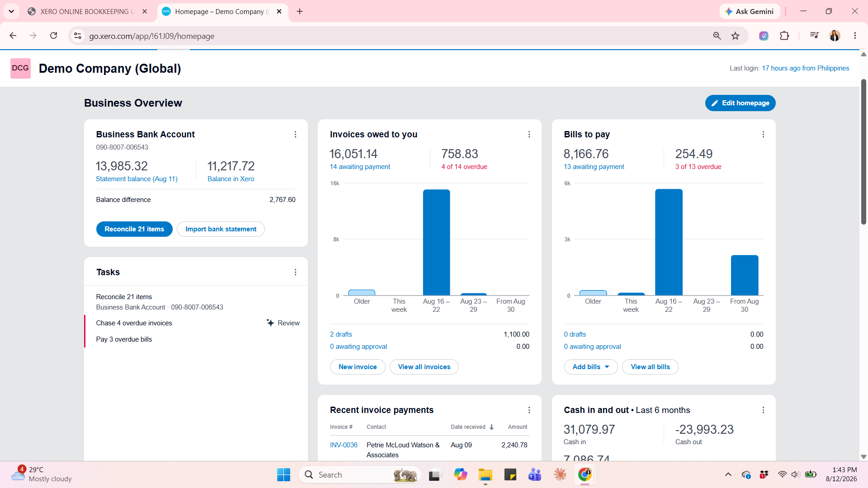Click the Aug 16 – 22 invoices bar
The height and width of the screenshot is (488, 868).
(436, 242)
